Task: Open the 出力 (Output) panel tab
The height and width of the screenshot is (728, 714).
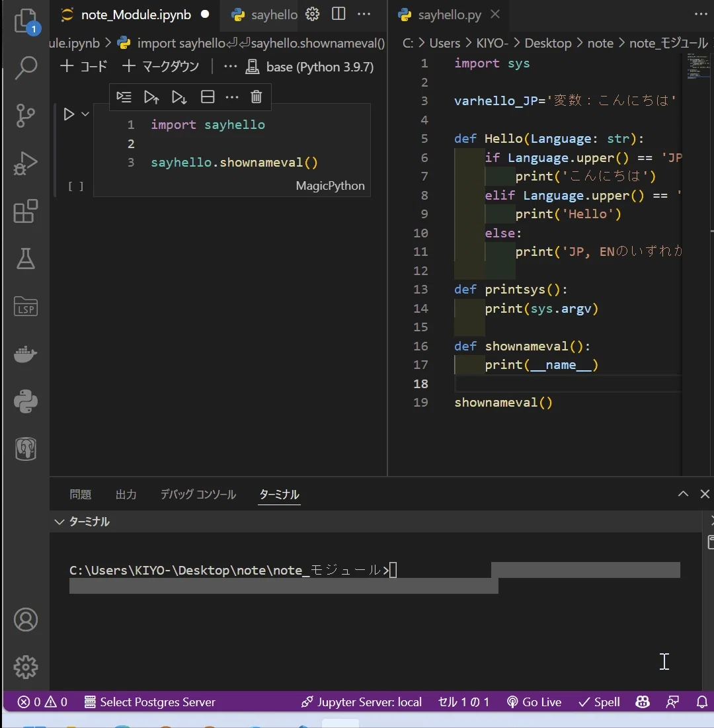Action: [126, 495]
